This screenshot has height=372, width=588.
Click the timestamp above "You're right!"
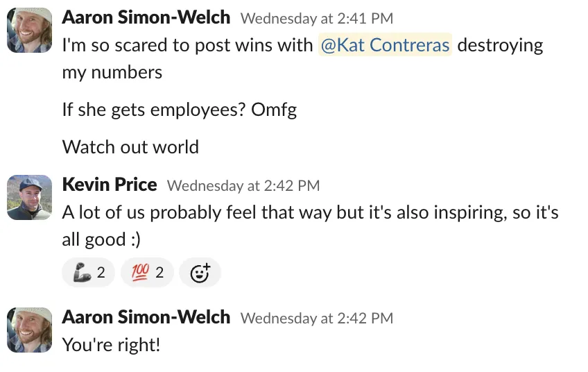(x=316, y=319)
